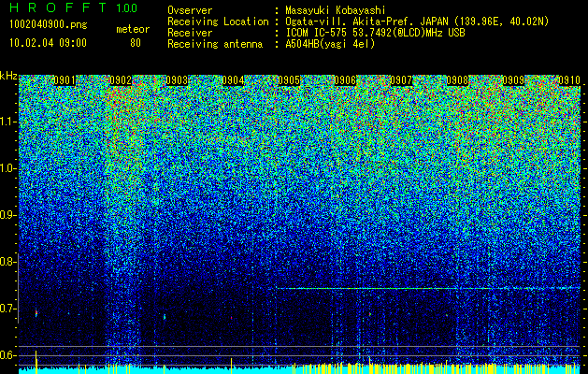Click the 0905 time marker
Image resolution: width=588 pixels, height=374 pixels.
(x=289, y=80)
